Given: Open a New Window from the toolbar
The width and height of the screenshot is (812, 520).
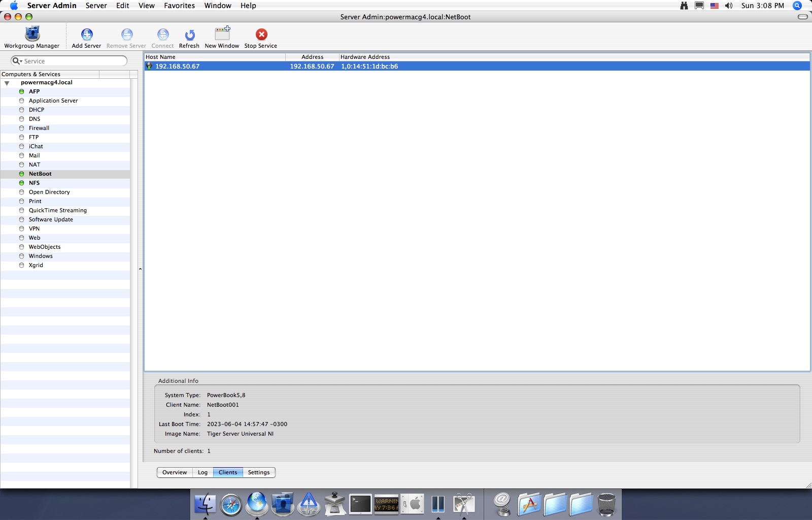Looking at the screenshot, I should (x=222, y=38).
